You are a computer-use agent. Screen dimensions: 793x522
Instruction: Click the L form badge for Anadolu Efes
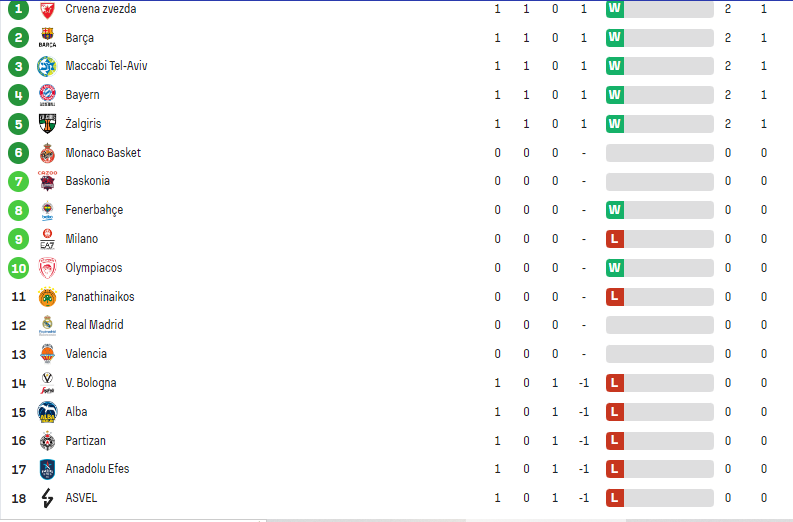[x=614, y=469]
